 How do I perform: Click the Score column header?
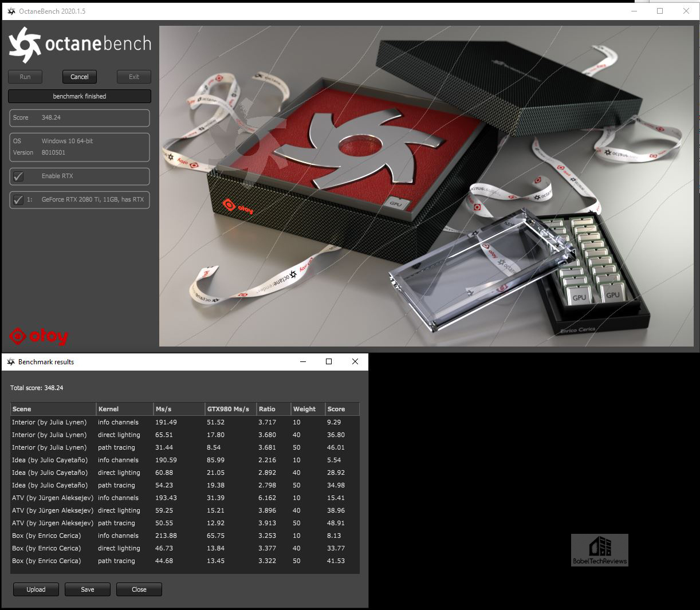(x=343, y=409)
